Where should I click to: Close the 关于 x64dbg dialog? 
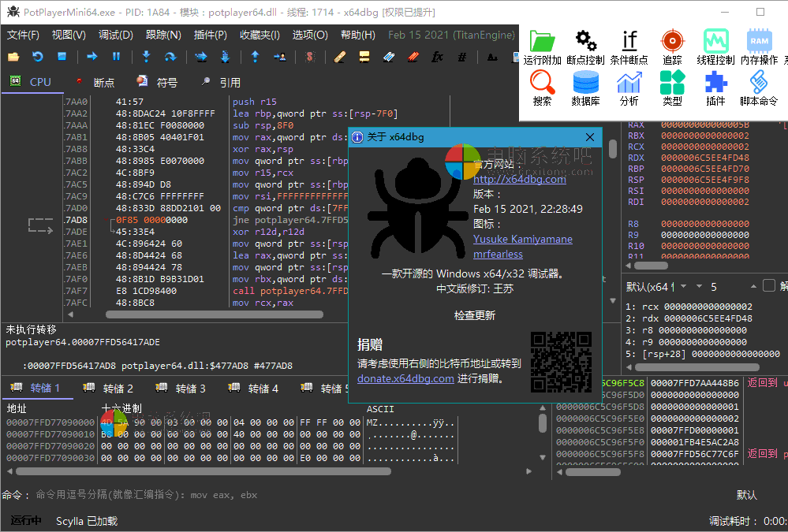pos(590,137)
